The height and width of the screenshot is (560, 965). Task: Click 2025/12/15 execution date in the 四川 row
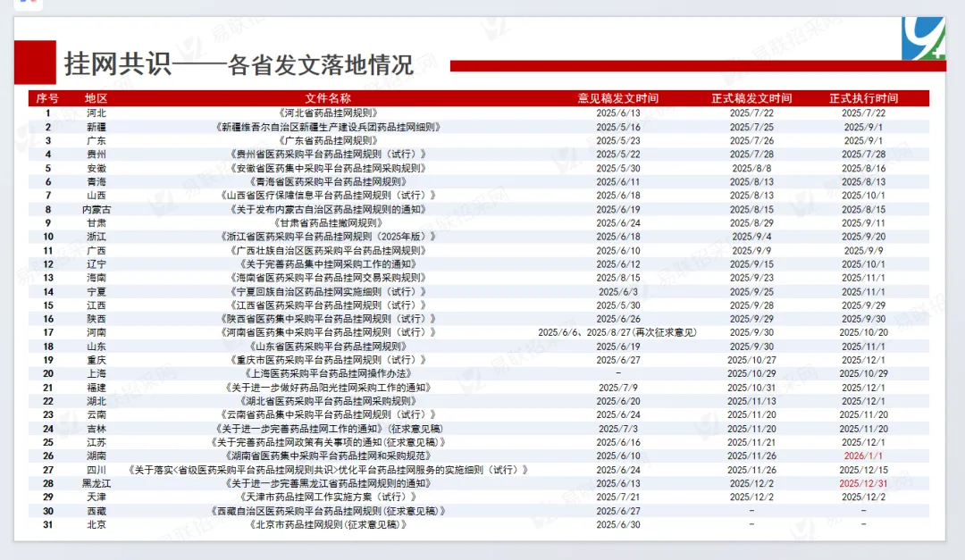tap(863, 470)
